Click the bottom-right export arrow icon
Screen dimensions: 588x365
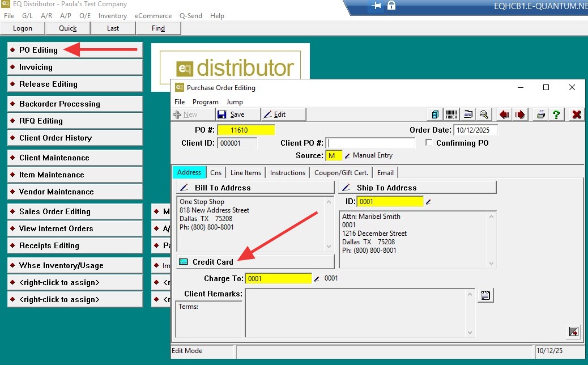coord(574,332)
